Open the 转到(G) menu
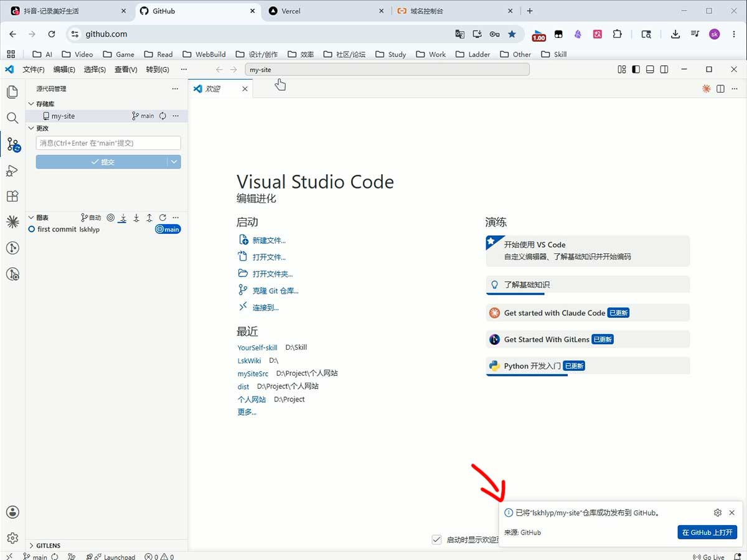This screenshot has width=747, height=560. pyautogui.click(x=157, y=70)
